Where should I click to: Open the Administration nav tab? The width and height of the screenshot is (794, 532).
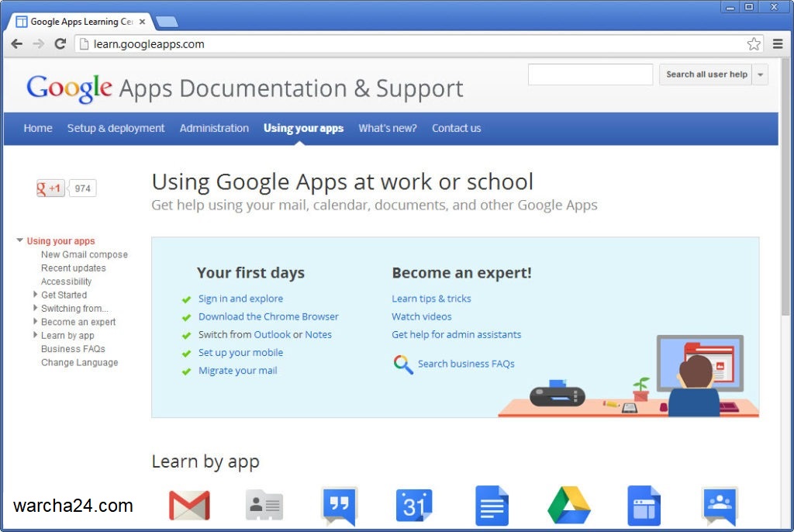214,128
